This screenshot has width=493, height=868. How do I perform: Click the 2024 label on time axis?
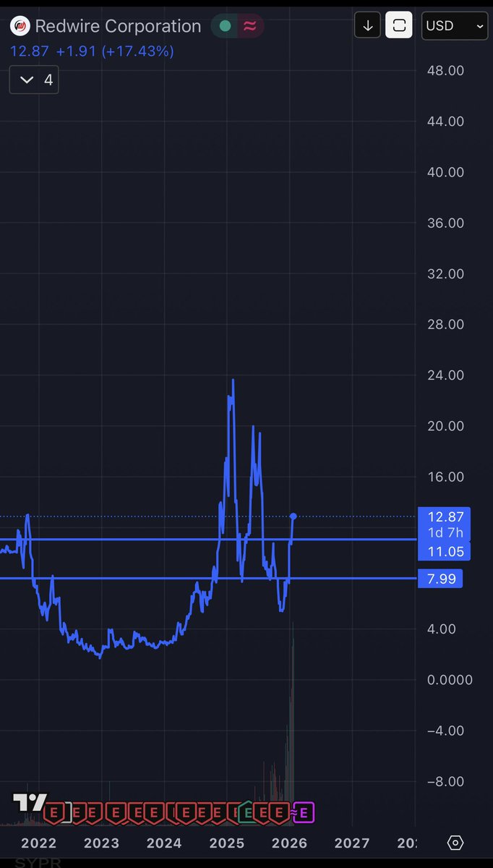tap(164, 843)
